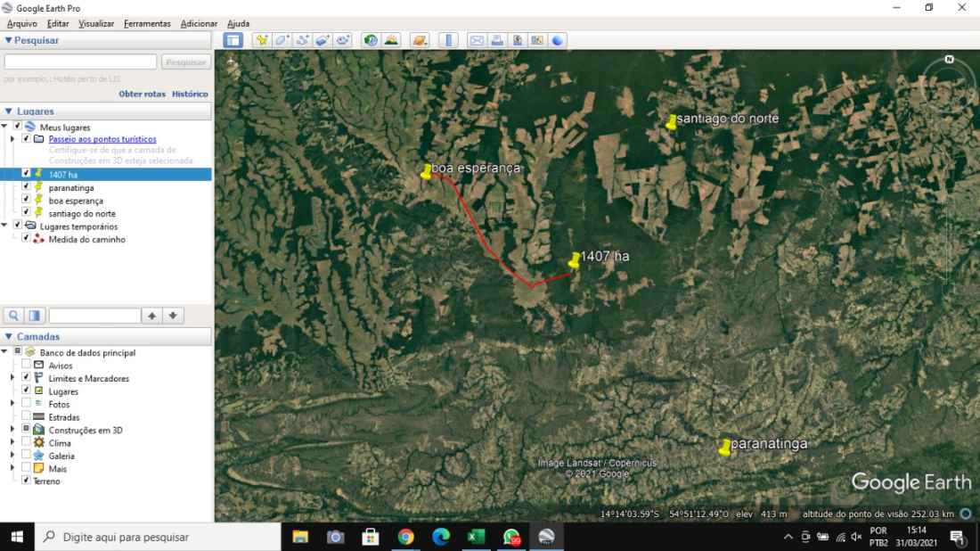Open Chrome from the taskbar
Viewport: 980px width, 551px height.
coord(405,537)
